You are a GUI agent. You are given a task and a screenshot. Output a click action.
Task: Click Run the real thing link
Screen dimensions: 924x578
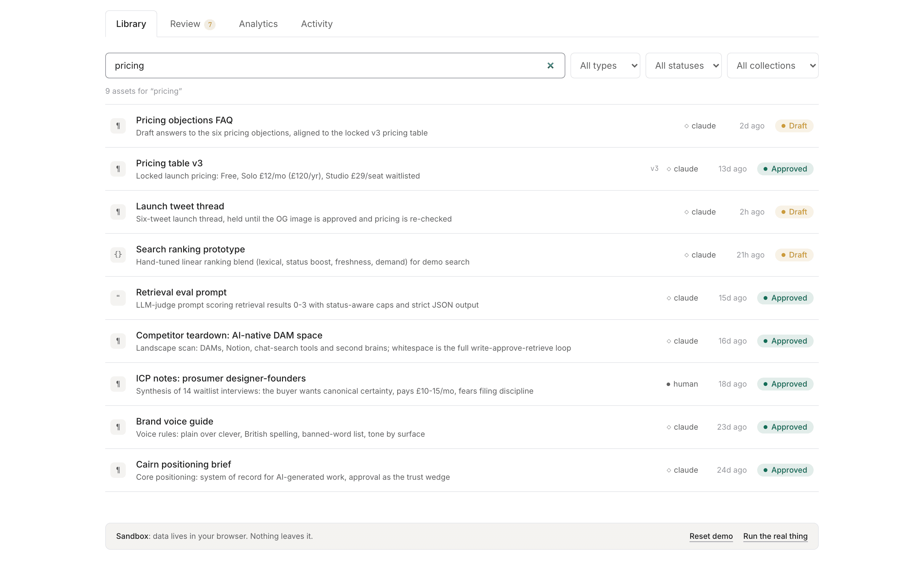(775, 536)
